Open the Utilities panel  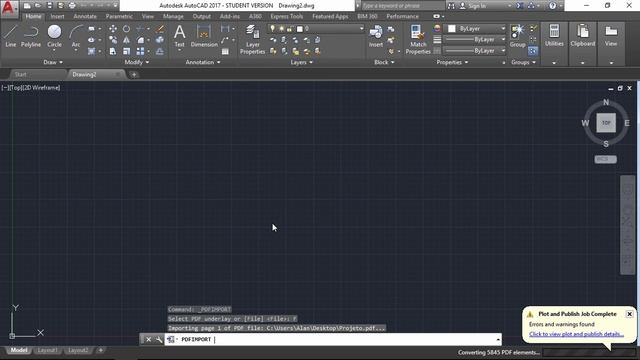coord(554,36)
